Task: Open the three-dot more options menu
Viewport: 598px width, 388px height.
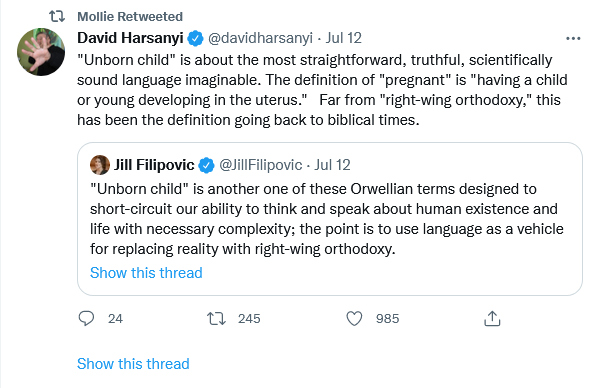Action: coord(573,39)
